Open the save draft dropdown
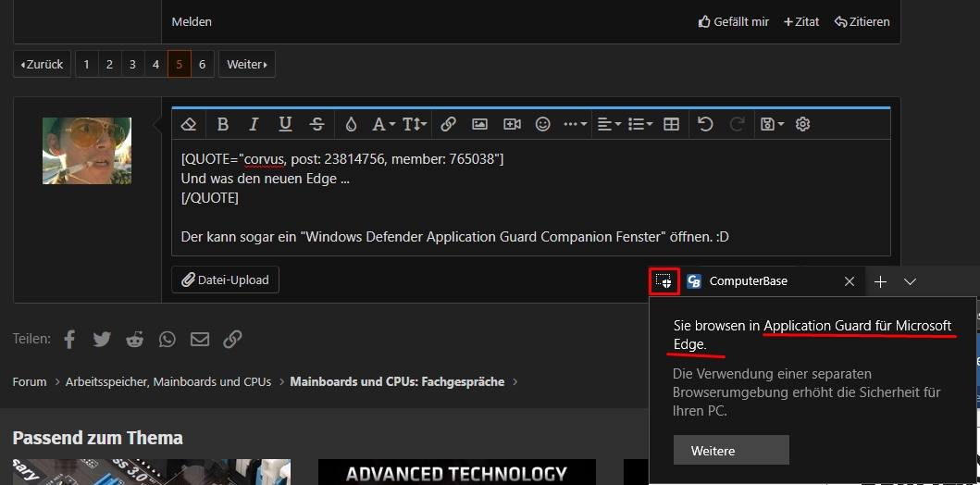 click(772, 124)
